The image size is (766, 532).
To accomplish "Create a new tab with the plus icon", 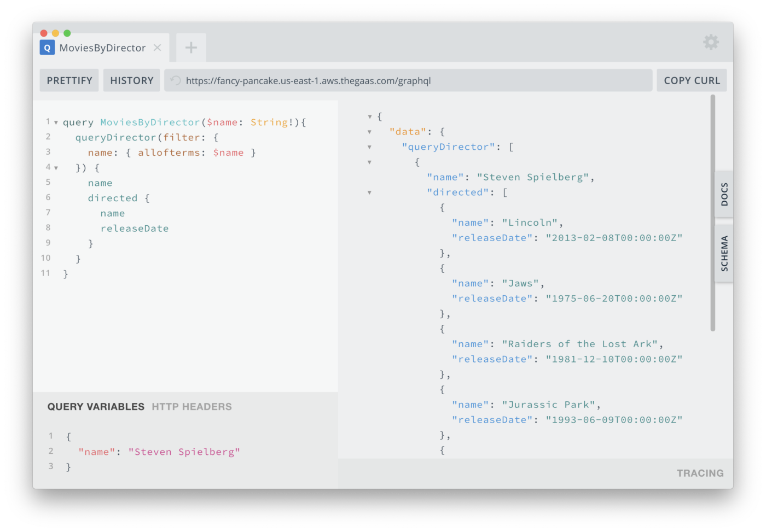I will point(190,48).
